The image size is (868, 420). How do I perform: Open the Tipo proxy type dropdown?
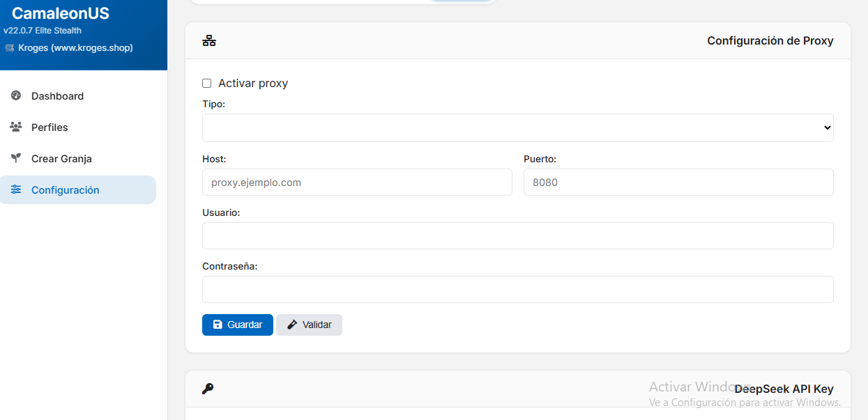point(517,127)
